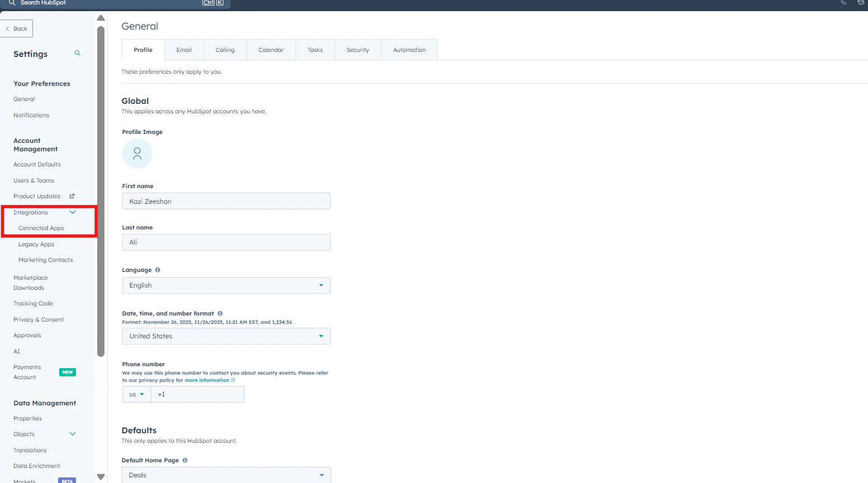868x483 pixels.
Task: Click the Integrations label in sidebar
Action: click(31, 212)
